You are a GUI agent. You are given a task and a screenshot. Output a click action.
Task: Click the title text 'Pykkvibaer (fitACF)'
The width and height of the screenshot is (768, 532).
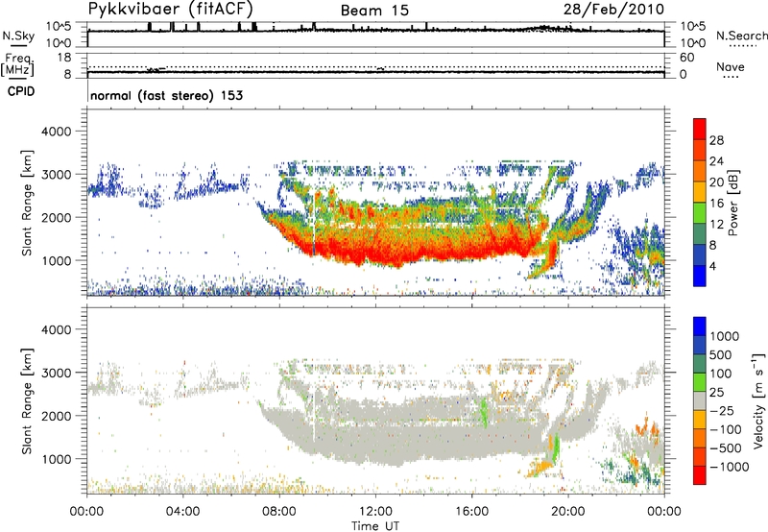(x=171, y=10)
